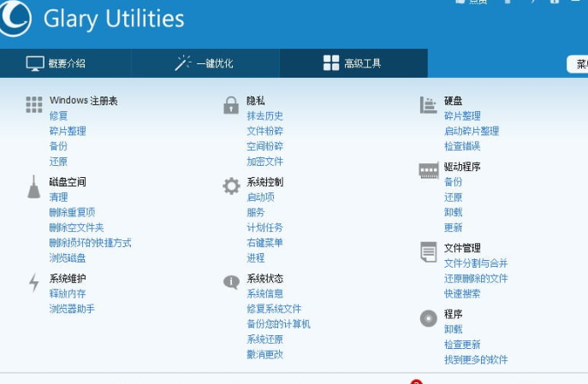Viewport: 588px width, 384px height.
Task: Open 删除损坏的快捷方式 tool
Action: (x=91, y=243)
